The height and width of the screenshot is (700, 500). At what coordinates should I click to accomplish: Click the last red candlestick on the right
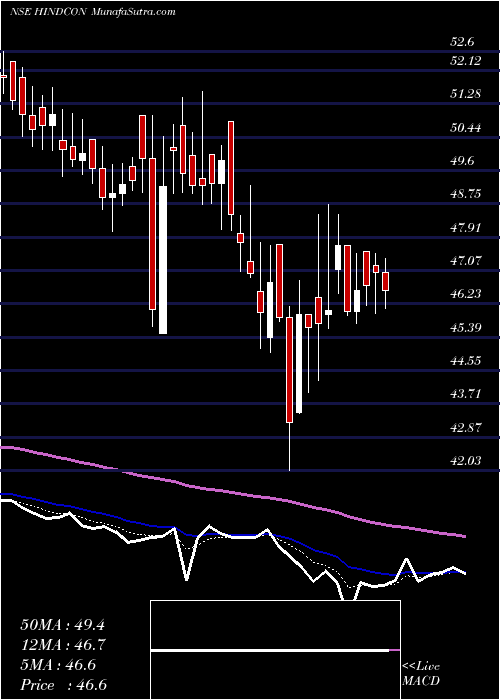[x=386, y=281]
